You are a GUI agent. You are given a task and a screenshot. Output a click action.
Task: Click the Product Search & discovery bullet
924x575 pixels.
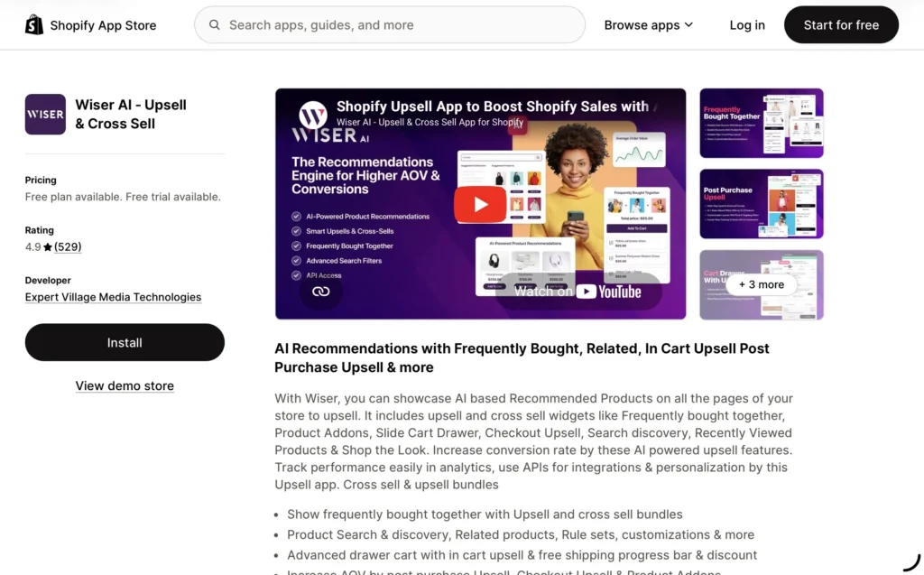click(521, 535)
